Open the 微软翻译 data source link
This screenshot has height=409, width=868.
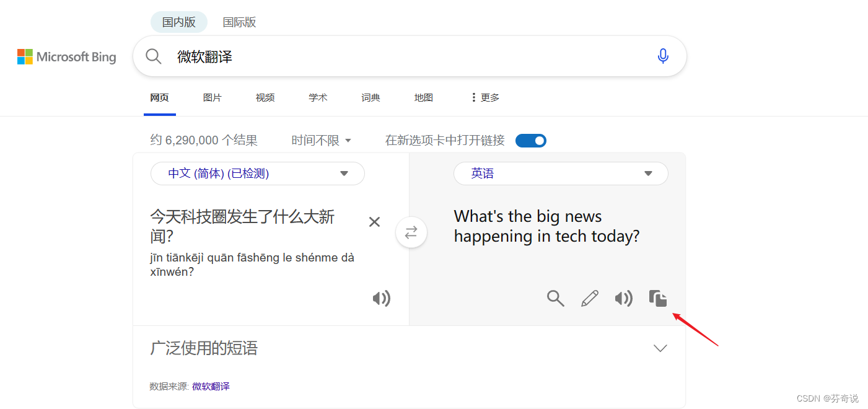[x=211, y=386]
